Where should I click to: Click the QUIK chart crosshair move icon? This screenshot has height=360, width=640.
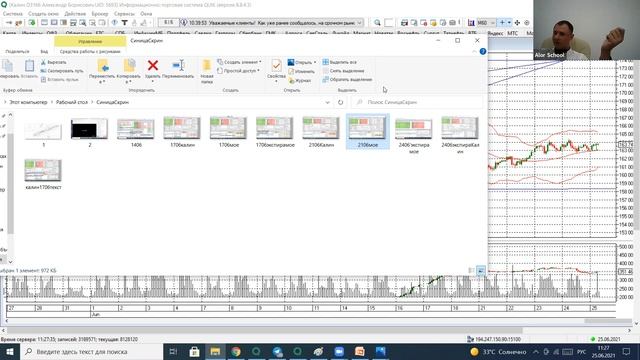tap(517, 23)
